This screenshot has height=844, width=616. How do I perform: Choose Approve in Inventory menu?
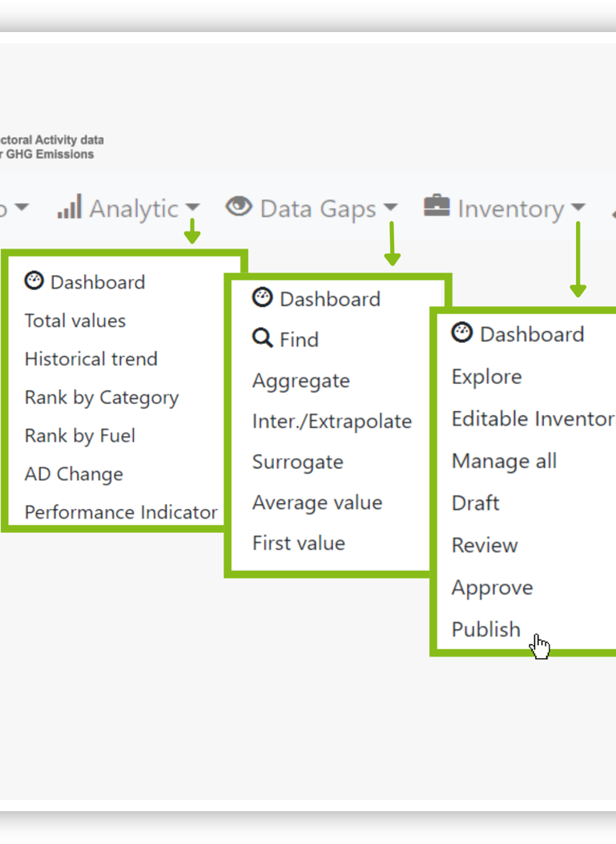tap(493, 588)
